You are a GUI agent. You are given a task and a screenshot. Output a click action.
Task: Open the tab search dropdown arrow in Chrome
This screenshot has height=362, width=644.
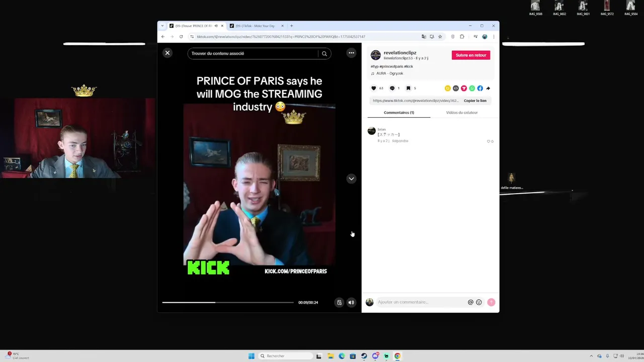point(162,26)
